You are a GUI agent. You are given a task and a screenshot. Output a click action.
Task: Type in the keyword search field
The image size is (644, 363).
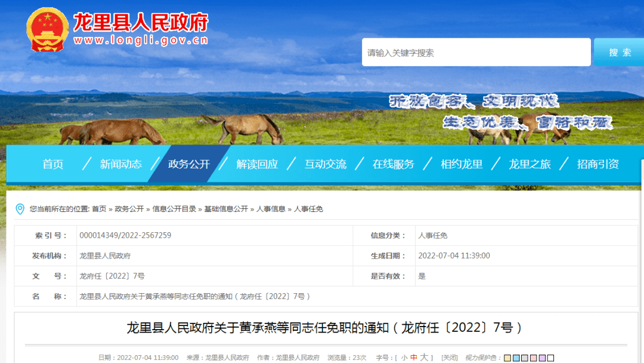(x=476, y=53)
